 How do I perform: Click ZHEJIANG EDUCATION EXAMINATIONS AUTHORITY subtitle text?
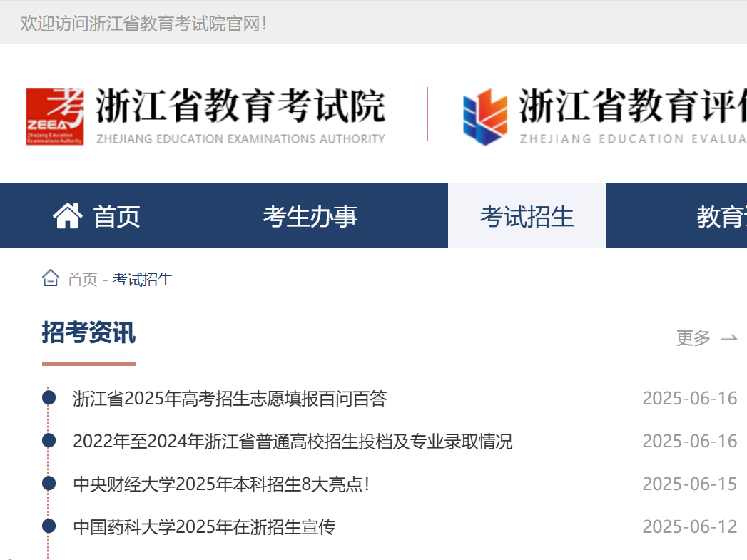click(x=240, y=138)
